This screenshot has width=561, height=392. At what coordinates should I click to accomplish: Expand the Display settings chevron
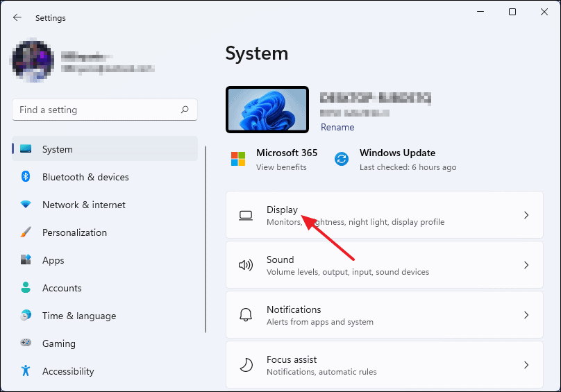(x=526, y=215)
